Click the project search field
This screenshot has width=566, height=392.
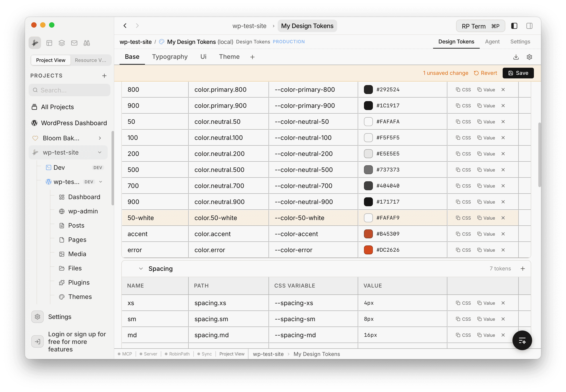pos(69,90)
